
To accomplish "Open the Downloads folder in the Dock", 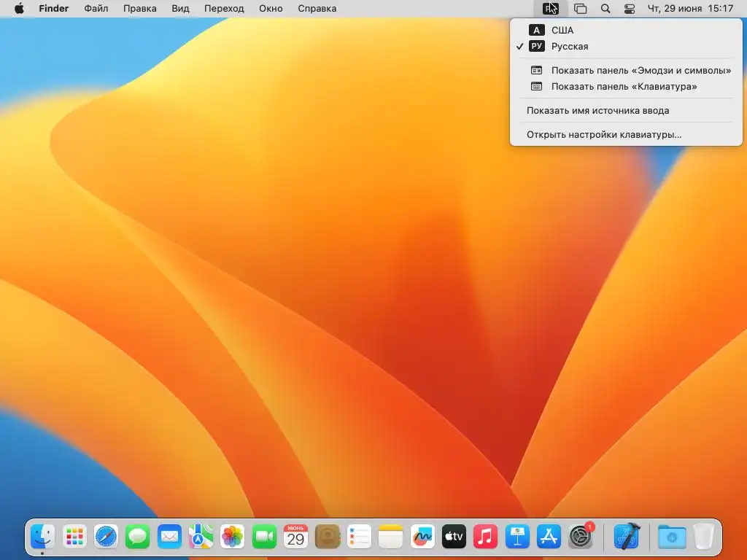I will coord(672,537).
